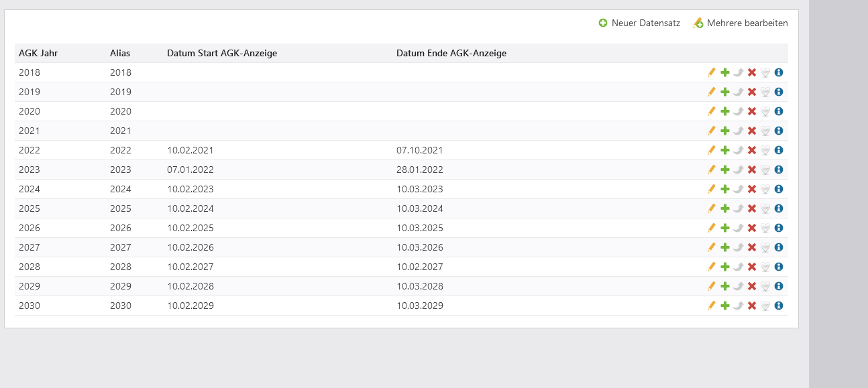Viewport: 868px width, 388px height.
Task: Click "Datum Start AGK-Anzeige" column header
Action: [222, 53]
